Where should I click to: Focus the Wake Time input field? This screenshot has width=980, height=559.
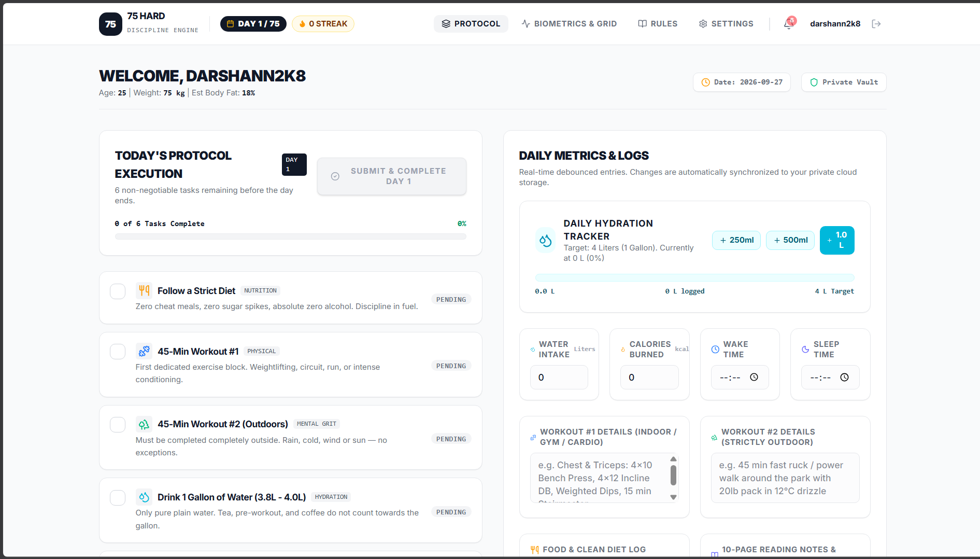[740, 377]
